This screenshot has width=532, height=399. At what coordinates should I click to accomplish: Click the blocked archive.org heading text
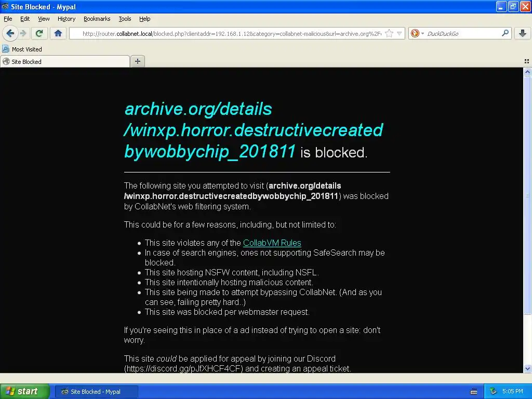[x=254, y=130]
